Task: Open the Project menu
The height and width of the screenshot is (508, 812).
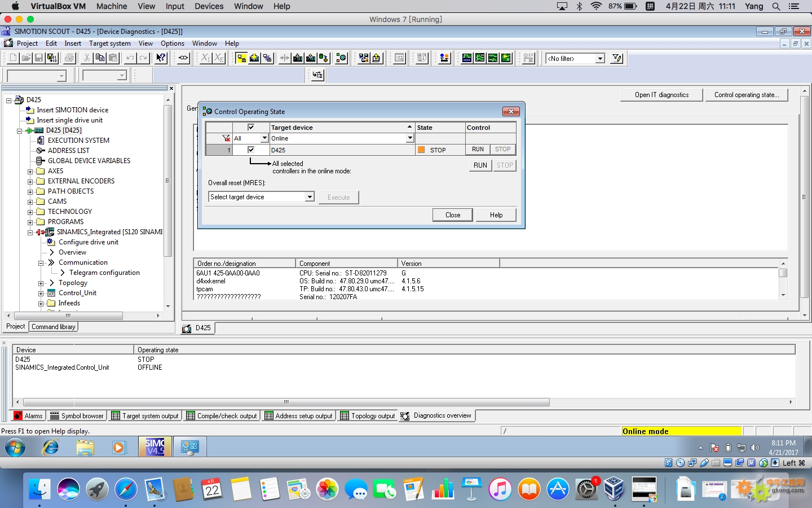Action: coord(27,43)
